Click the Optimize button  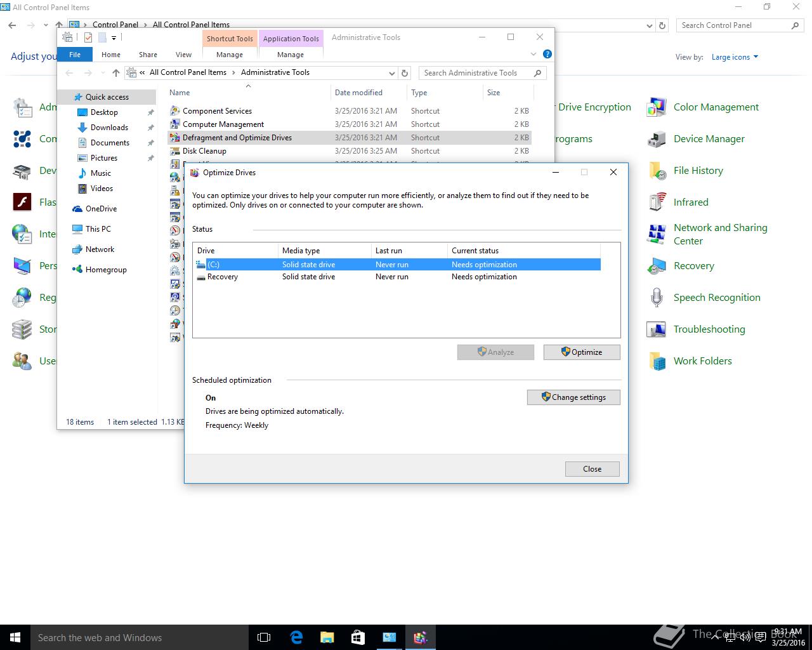point(582,352)
